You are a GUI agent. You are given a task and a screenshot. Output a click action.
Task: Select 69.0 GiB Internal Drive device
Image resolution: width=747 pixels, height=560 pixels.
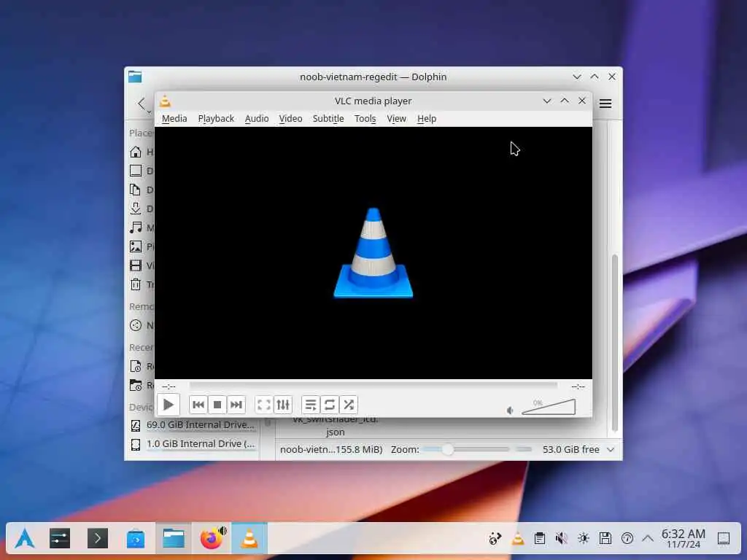(193, 425)
